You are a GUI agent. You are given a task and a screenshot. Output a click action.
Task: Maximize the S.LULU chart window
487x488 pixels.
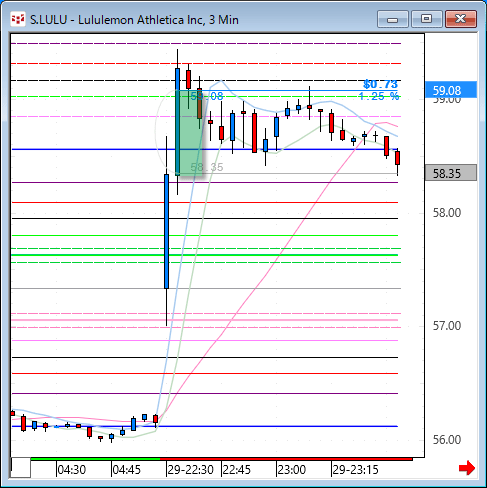[x=426, y=19]
